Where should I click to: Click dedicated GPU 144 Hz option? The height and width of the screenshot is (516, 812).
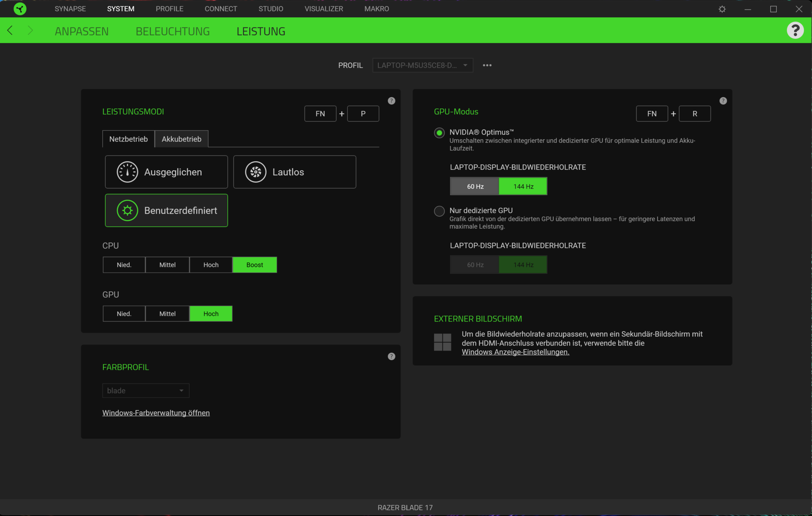(x=523, y=265)
